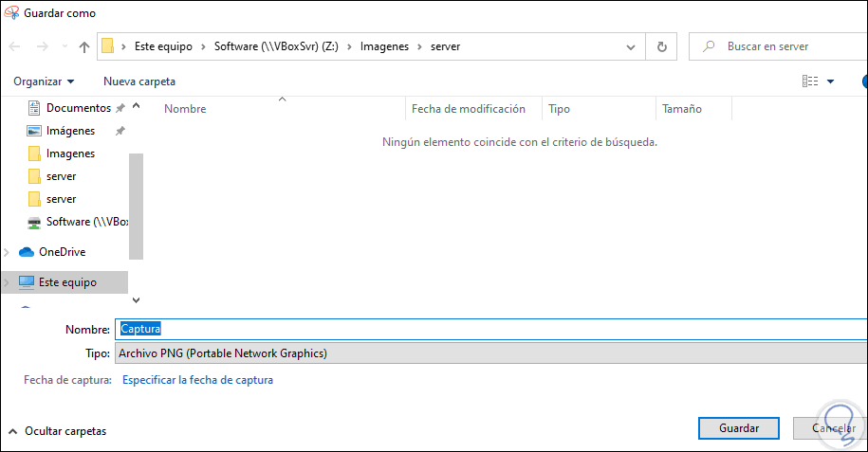This screenshot has width=868, height=452.
Task: Click 'Especificar la fecha de captura' link
Action: tap(197, 380)
